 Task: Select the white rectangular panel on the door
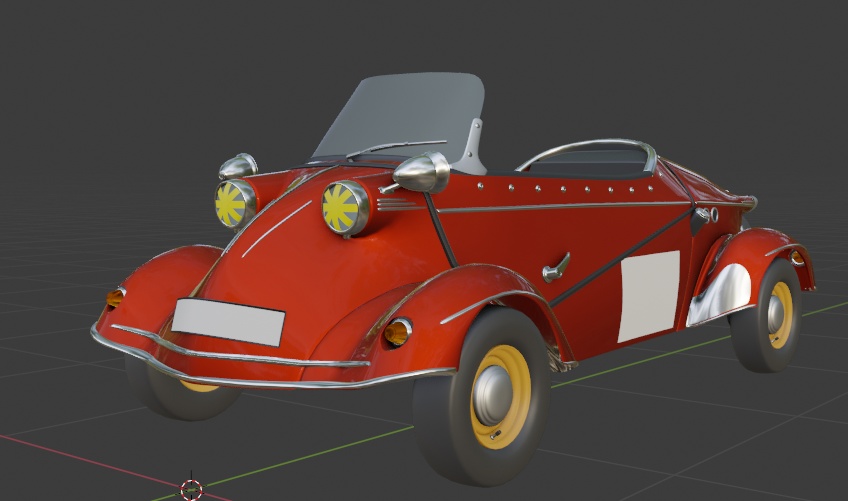(x=648, y=295)
